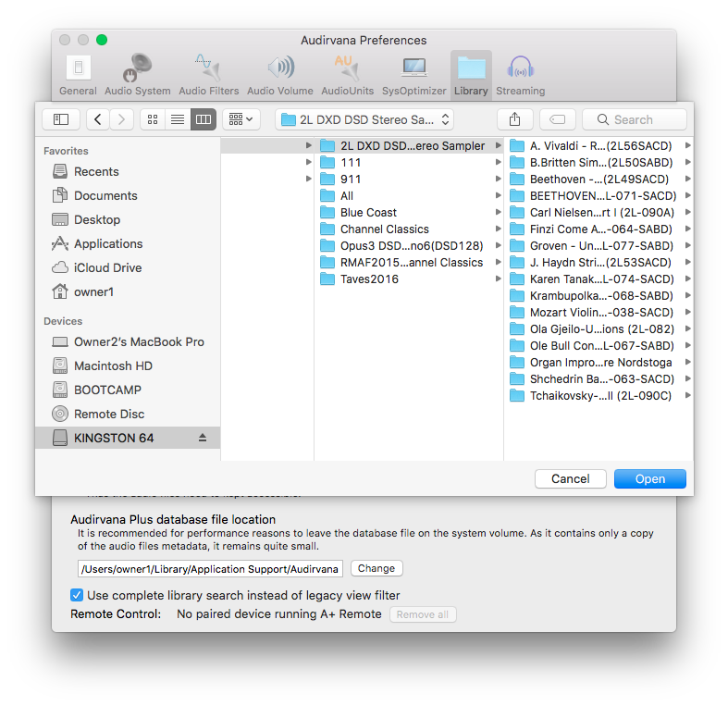Select the Opus3 DSD folder
The width and height of the screenshot is (728, 706).
[409, 246]
